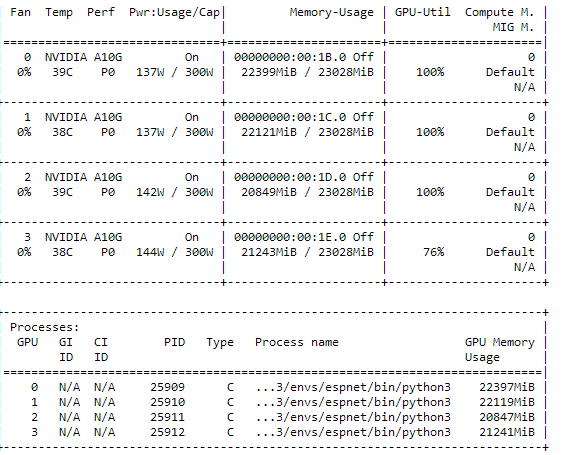Click 38C temperature in the 144W row

62,252
